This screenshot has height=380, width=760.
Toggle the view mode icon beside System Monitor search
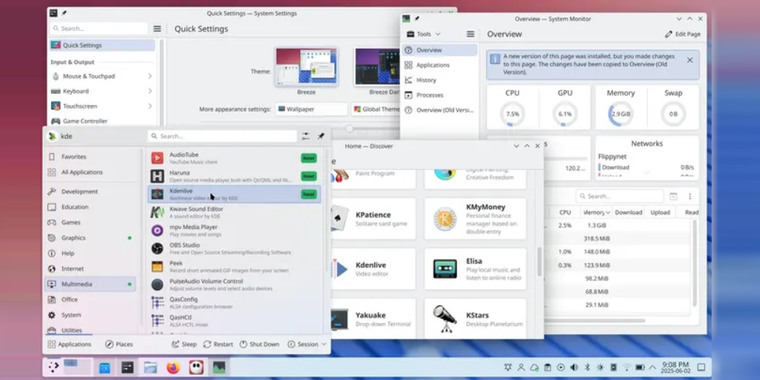[673, 196]
